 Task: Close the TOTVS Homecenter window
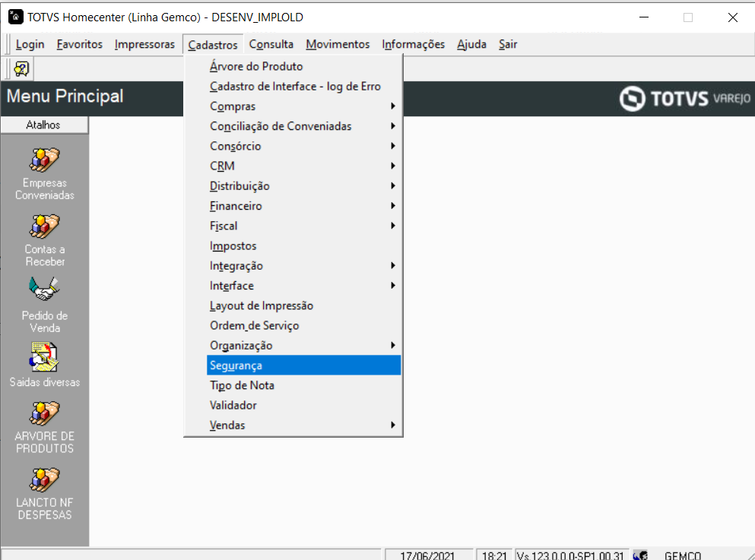tap(732, 17)
